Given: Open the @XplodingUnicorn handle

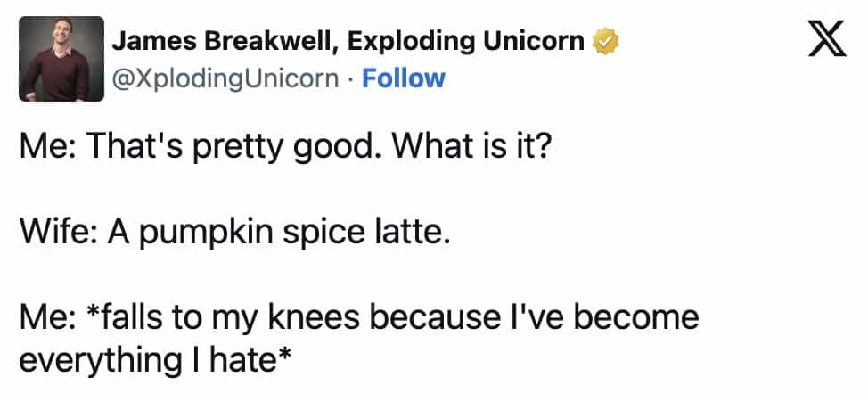Looking at the screenshot, I should pos(224,78).
